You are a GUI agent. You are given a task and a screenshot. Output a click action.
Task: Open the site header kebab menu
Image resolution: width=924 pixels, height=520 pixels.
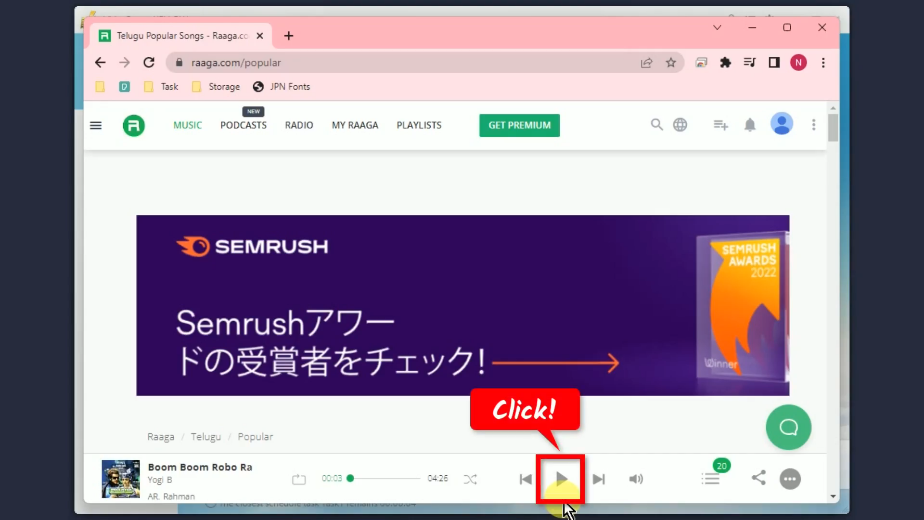813,125
